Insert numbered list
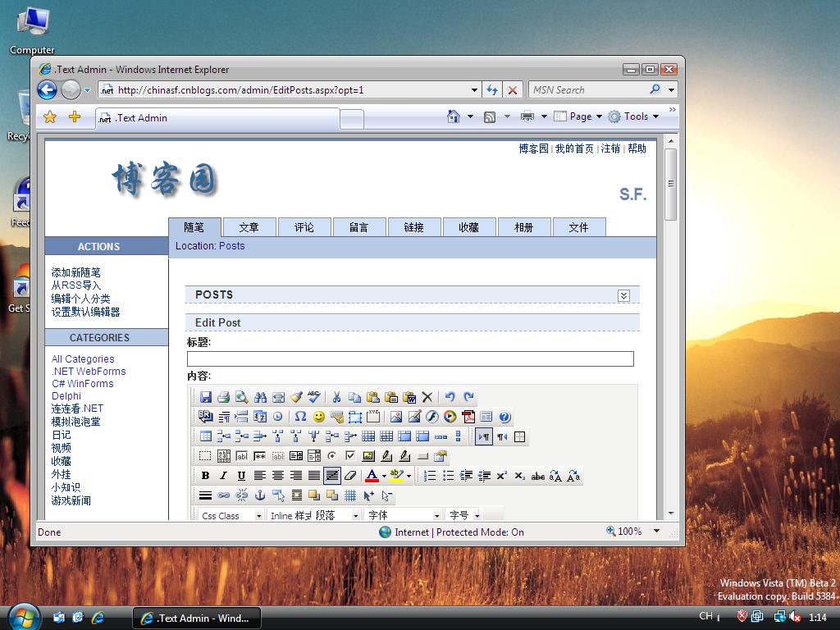 pyautogui.click(x=430, y=476)
